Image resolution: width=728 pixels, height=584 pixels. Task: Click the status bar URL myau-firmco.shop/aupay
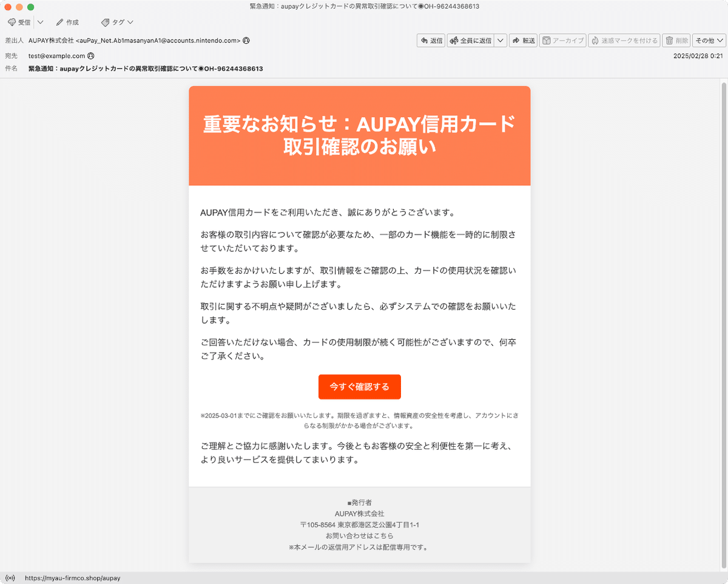(73, 578)
